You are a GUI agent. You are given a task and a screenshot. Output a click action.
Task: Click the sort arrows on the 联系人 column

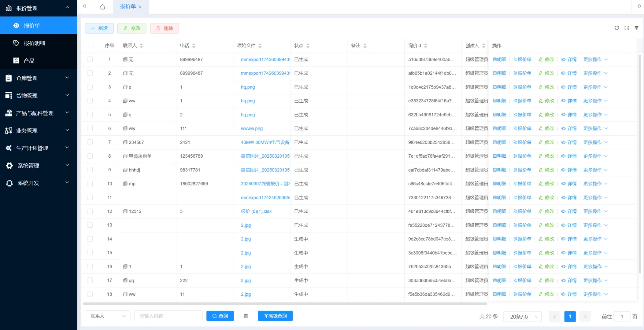point(141,46)
